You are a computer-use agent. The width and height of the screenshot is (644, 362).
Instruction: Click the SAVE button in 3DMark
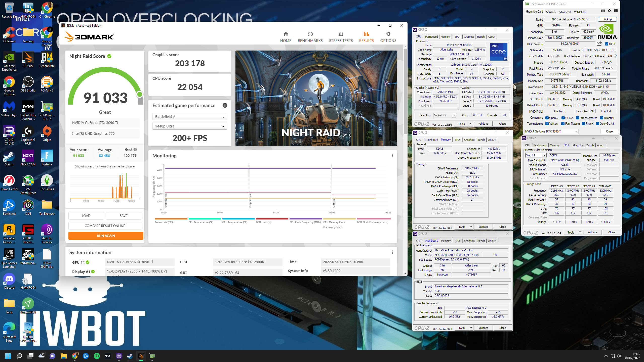tap(124, 216)
